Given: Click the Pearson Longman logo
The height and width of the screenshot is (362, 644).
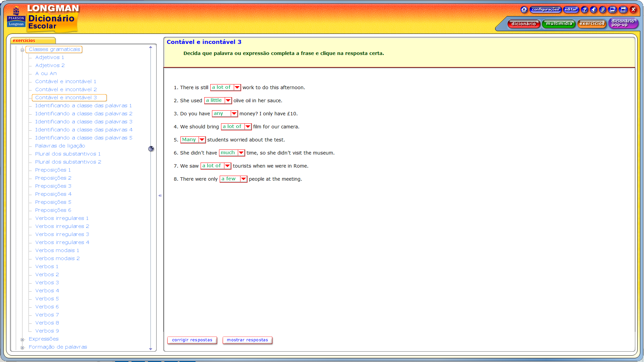Looking at the screenshot, I should (x=16, y=17).
